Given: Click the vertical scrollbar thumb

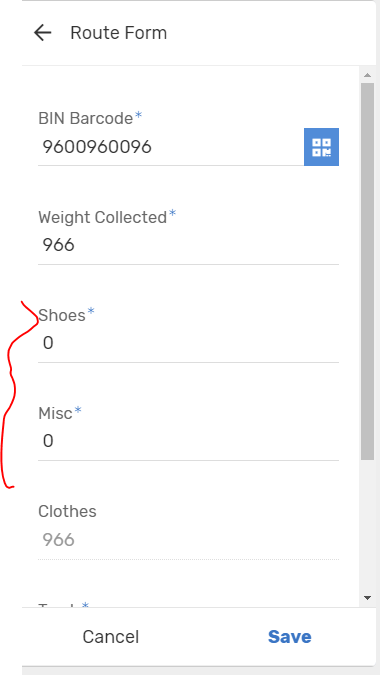Looking at the screenshot, I should [x=368, y=271].
